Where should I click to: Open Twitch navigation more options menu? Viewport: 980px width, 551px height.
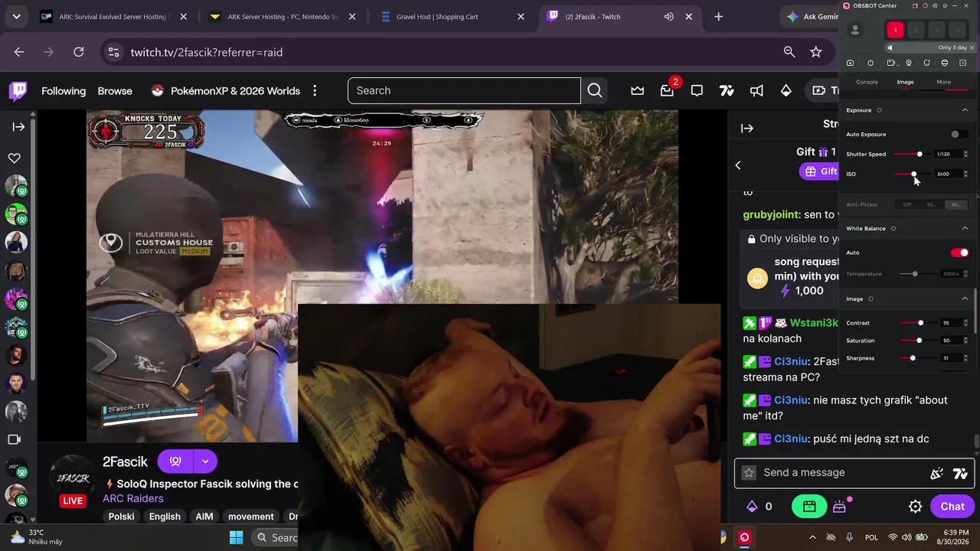tap(315, 91)
